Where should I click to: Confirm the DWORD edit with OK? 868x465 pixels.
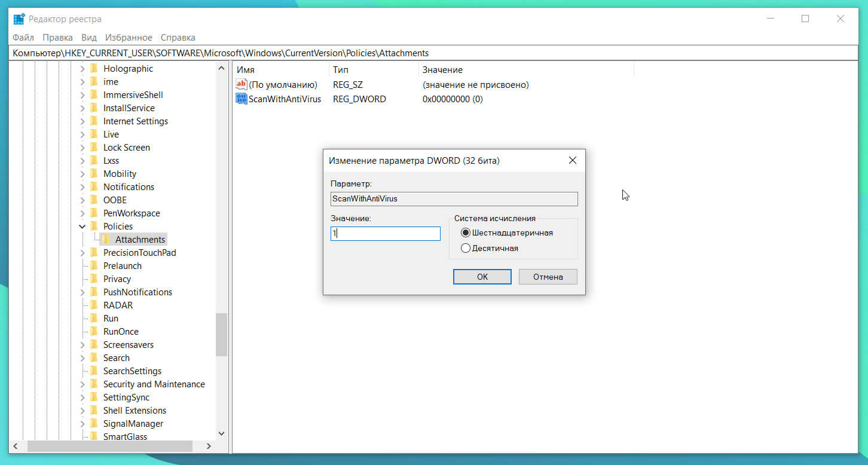[x=482, y=277]
